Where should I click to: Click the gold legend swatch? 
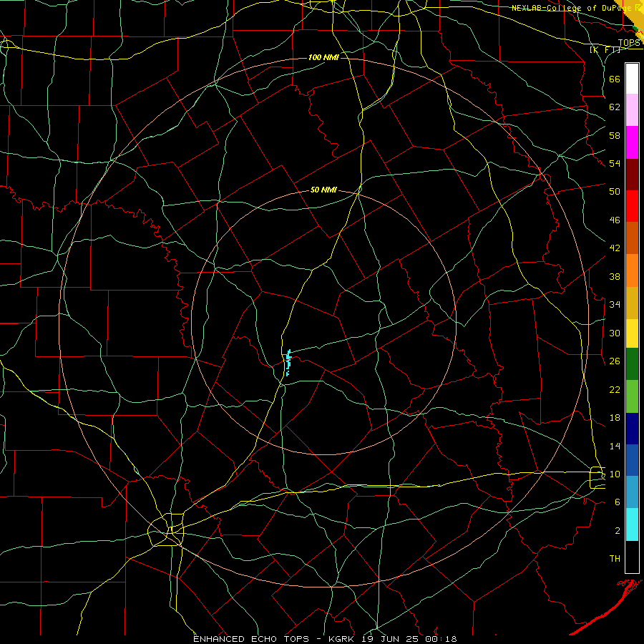[632, 303]
